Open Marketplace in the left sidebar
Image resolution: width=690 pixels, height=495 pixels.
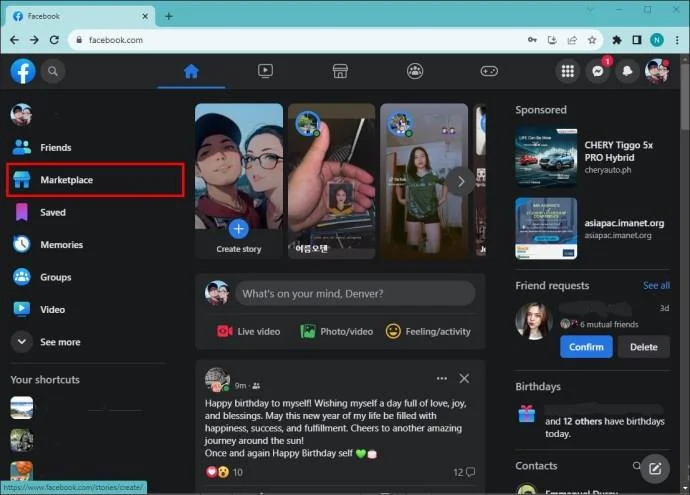(x=95, y=180)
